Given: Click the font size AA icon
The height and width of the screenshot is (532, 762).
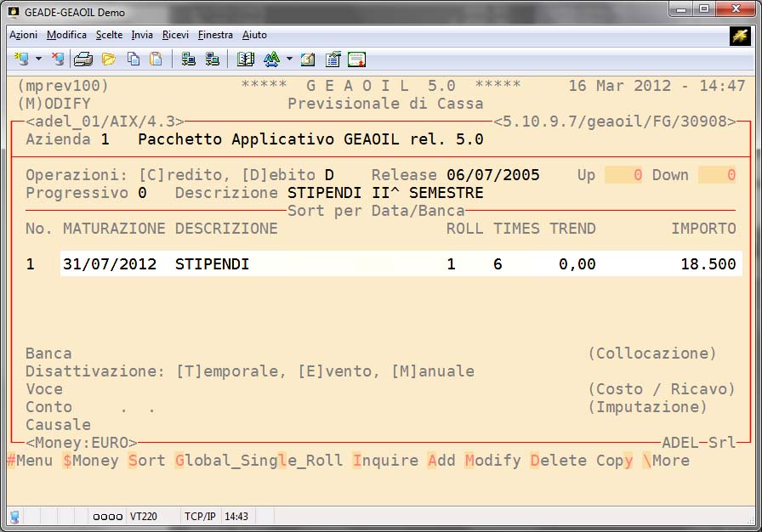Looking at the screenshot, I should [x=271, y=59].
